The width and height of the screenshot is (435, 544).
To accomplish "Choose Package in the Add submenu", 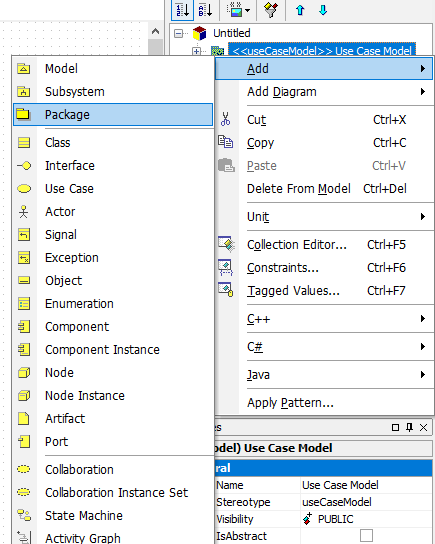I will pos(113,114).
